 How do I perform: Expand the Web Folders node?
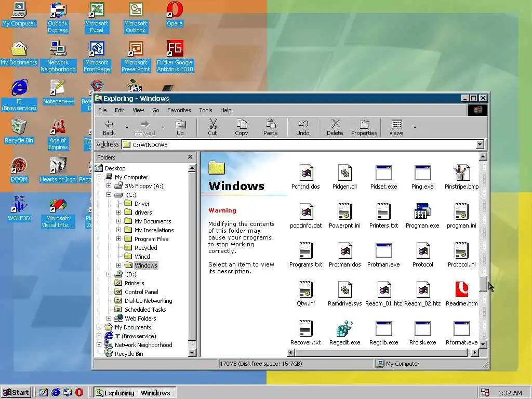coord(109,318)
